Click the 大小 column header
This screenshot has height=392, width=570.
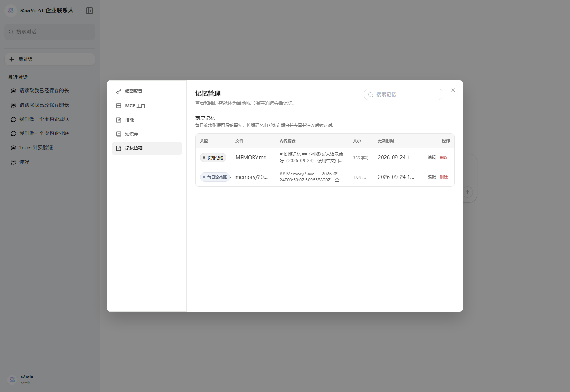[x=357, y=141]
